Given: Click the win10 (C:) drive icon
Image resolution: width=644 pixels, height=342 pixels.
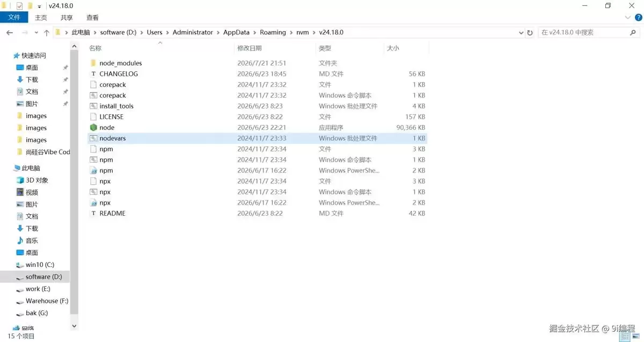Looking at the screenshot, I should pos(20,265).
